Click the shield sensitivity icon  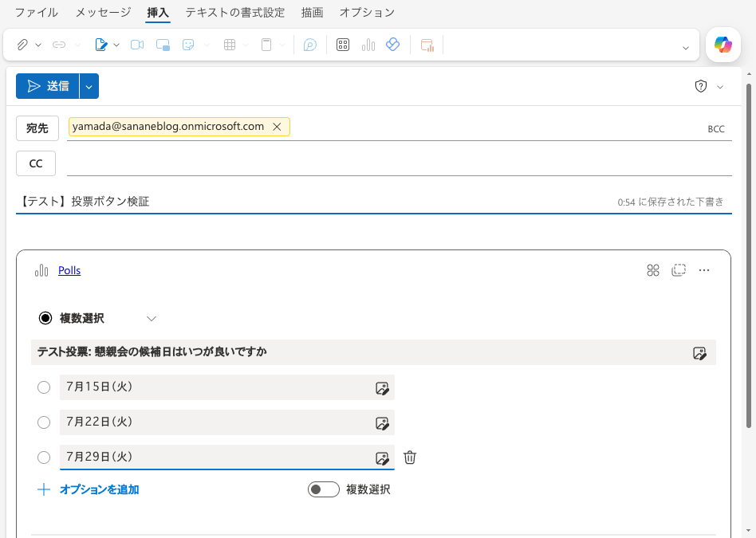coord(700,86)
